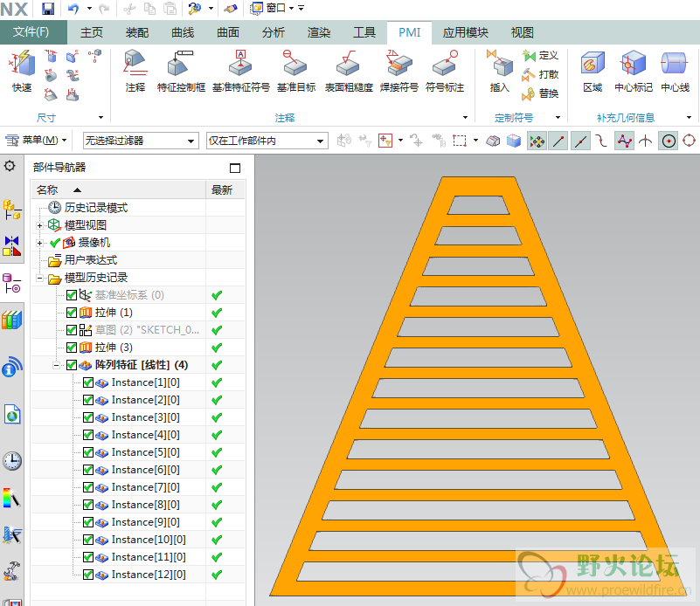Open the 焊接符号 weld symbol tool
Viewport: 700px width, 606px height.
coord(399,72)
